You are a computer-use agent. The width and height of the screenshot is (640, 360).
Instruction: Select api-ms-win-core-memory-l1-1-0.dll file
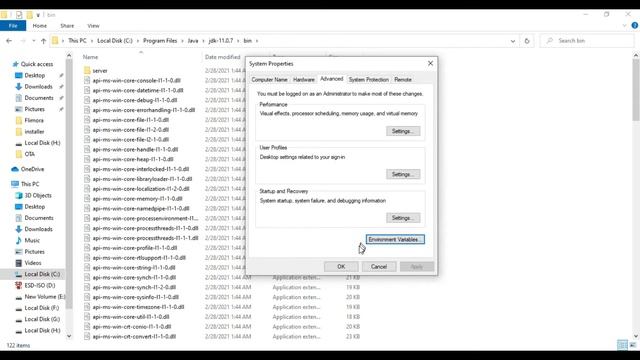coord(137,199)
